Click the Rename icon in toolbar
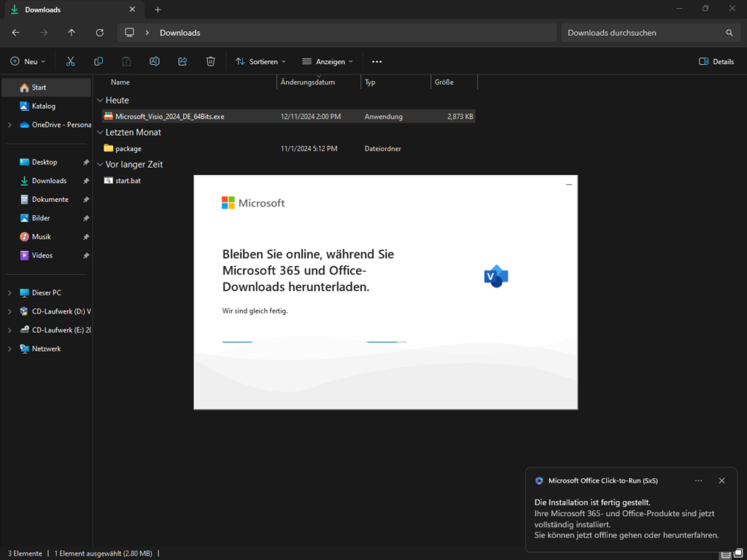747x560 pixels. 155,62
